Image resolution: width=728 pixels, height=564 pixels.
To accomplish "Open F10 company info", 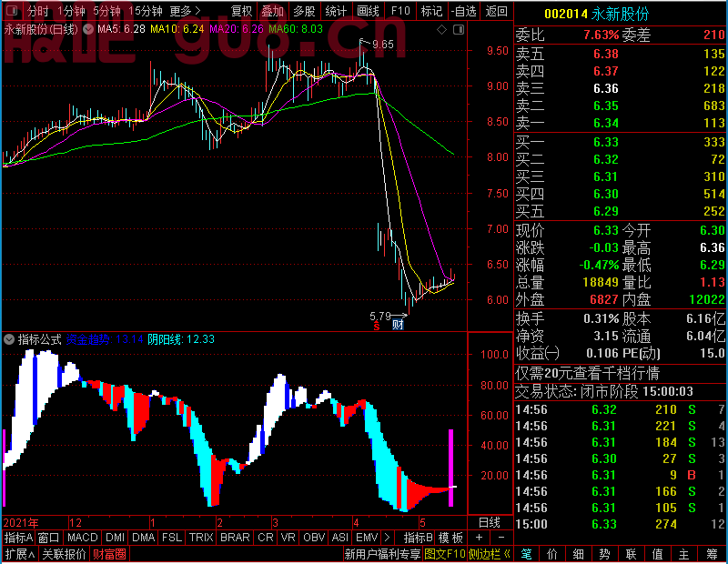I will tap(400, 11).
